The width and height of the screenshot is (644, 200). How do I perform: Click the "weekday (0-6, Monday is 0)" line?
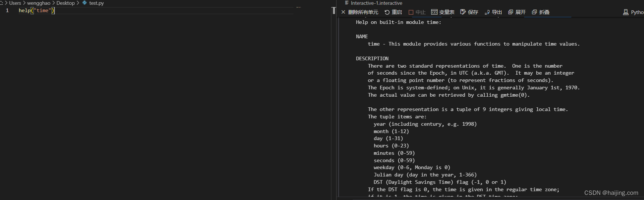(412, 168)
